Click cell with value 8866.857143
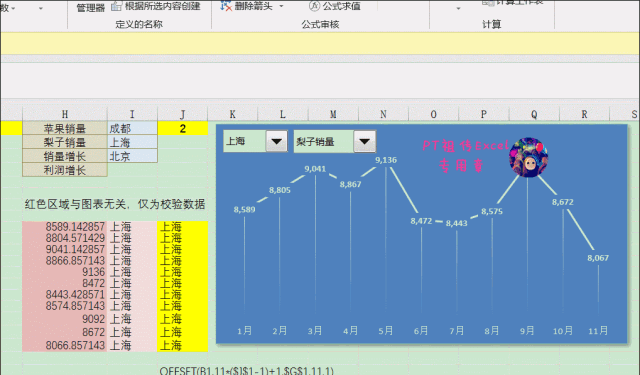 pos(65,260)
